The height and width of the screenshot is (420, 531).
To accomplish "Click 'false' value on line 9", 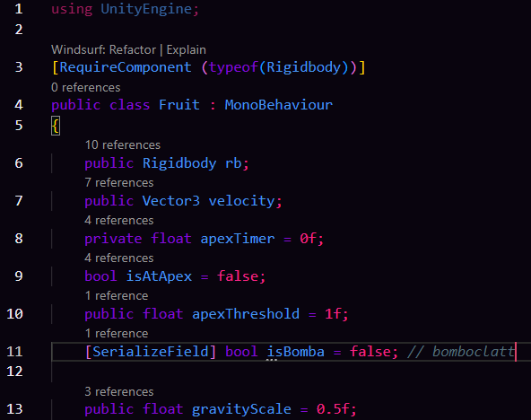I will [x=238, y=276].
